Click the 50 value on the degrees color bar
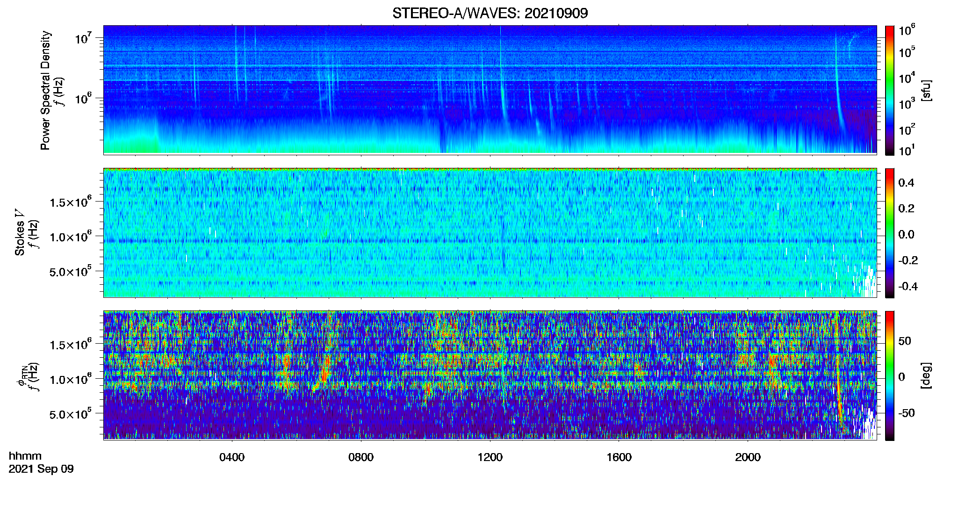 coord(905,341)
